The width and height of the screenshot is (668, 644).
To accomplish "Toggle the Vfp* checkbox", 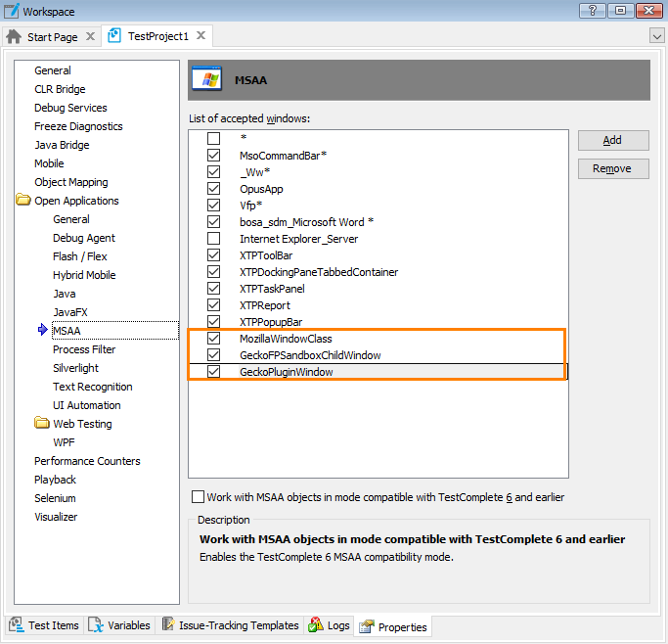I will pos(214,205).
